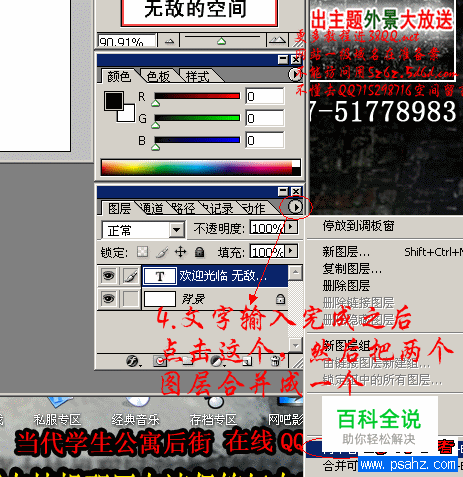Click the background white color swatch
Viewport: 463px width, 477px height.
tap(129, 116)
